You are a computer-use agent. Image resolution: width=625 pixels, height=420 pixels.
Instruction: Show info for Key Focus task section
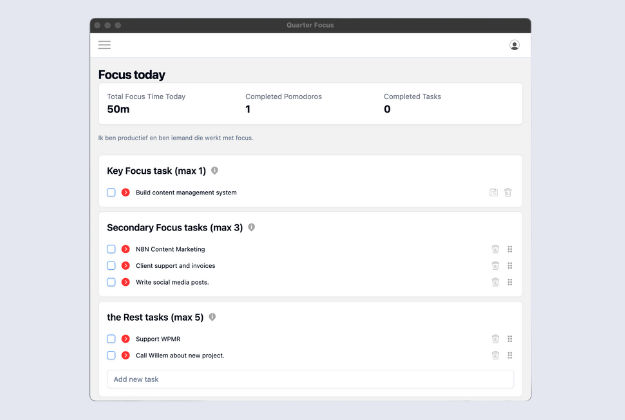pyautogui.click(x=214, y=171)
